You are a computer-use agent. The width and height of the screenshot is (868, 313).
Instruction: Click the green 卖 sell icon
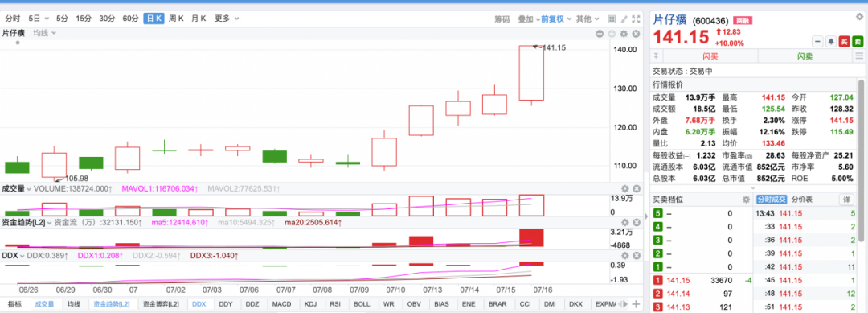[858, 42]
